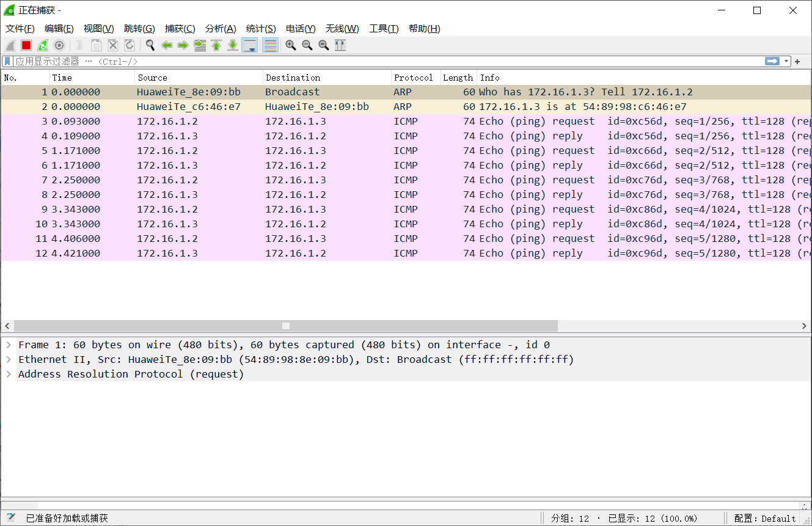
Task: Click the start capture shark fin icon
Action: coord(10,45)
